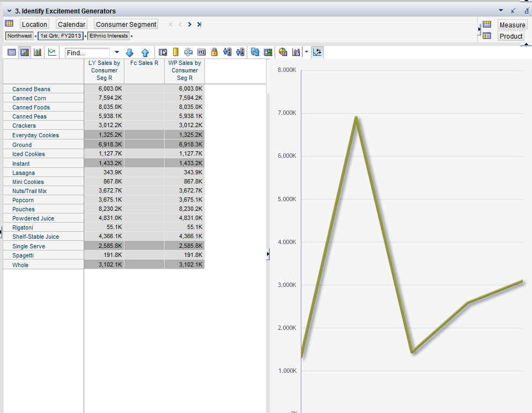
Task: Click the dashed cell outline icon
Action: (188, 52)
